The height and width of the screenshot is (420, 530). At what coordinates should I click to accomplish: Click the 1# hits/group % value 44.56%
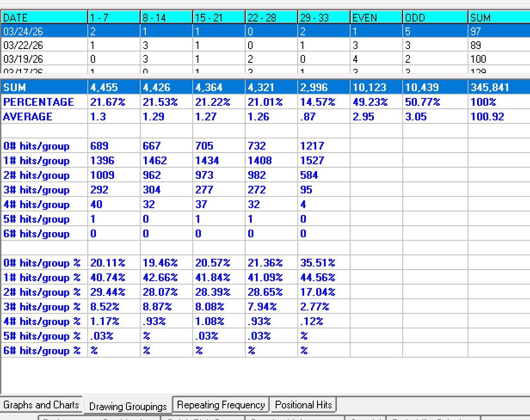317,278
